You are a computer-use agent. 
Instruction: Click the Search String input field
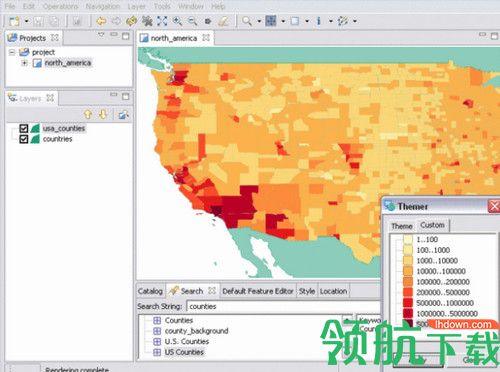pyautogui.click(x=283, y=306)
